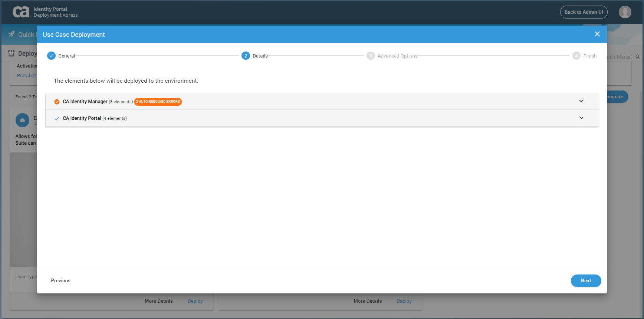Viewport: 644px width, 319px height.
Task: Click the General step checkmark icon
Action: (51, 56)
